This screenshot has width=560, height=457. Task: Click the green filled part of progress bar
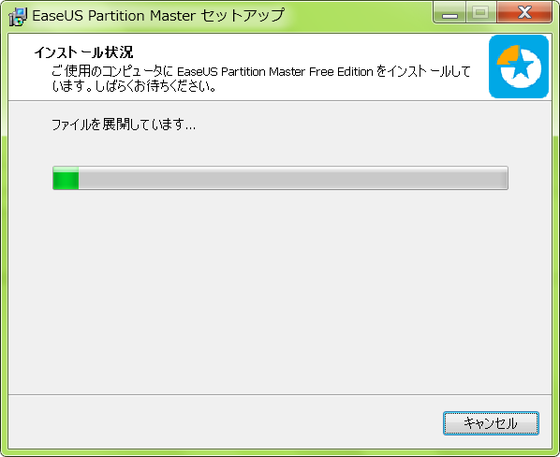click(66, 178)
